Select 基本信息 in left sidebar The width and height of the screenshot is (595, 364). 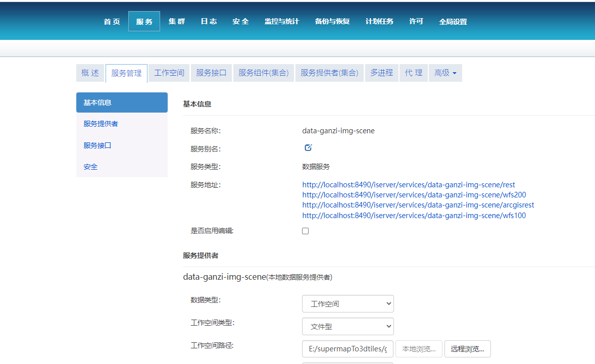point(122,102)
